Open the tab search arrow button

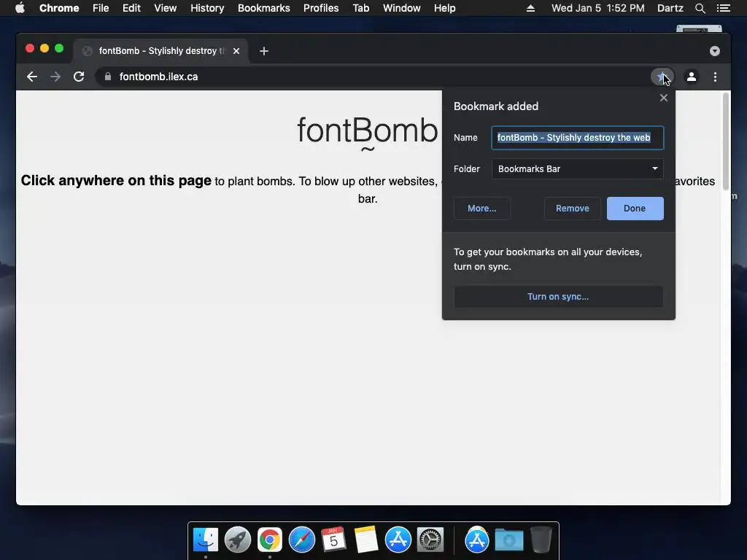(x=715, y=51)
